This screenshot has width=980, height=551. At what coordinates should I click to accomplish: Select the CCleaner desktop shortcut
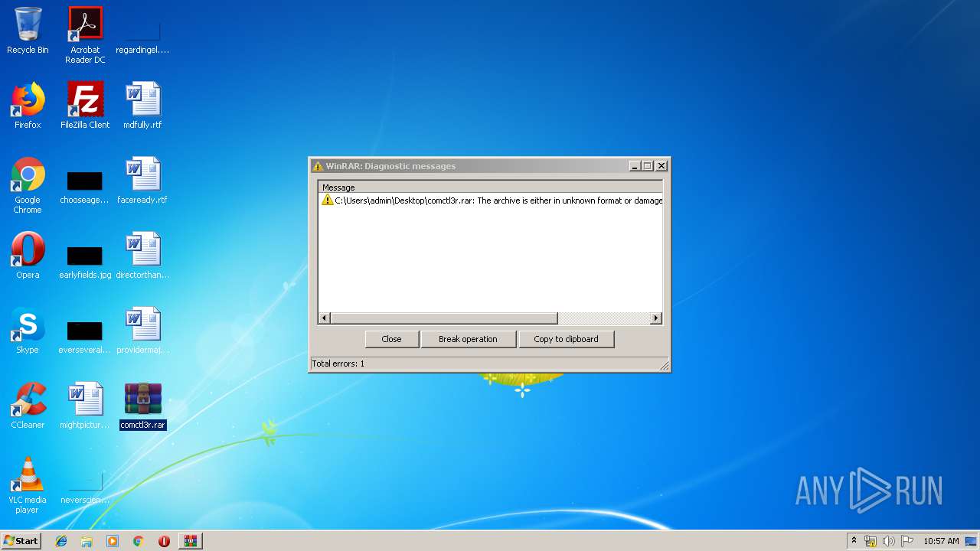pyautogui.click(x=28, y=406)
